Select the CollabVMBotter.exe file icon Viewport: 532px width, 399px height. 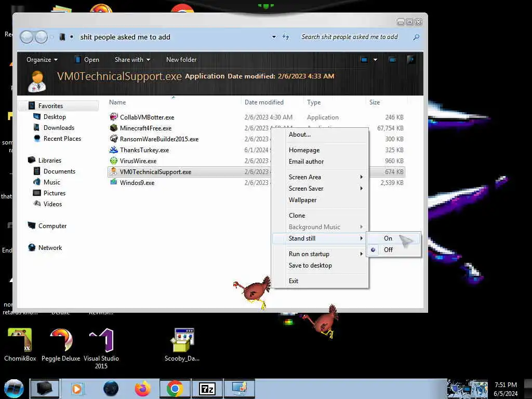coord(114,117)
